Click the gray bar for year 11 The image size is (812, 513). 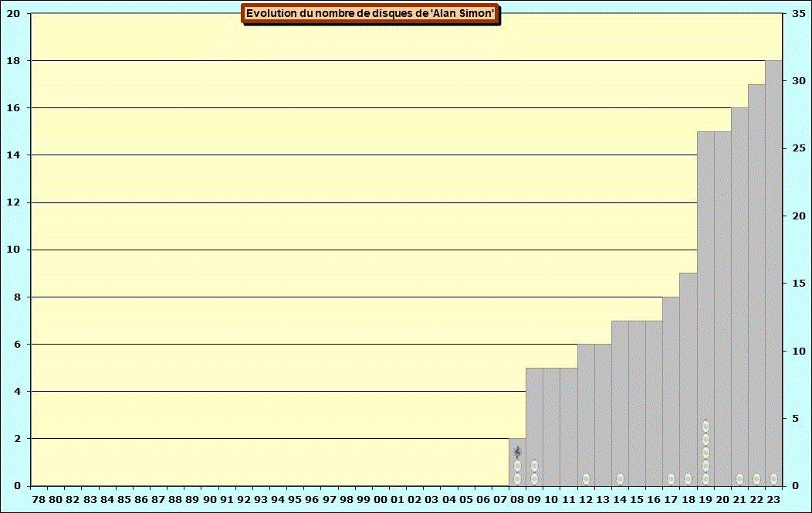coord(569,427)
